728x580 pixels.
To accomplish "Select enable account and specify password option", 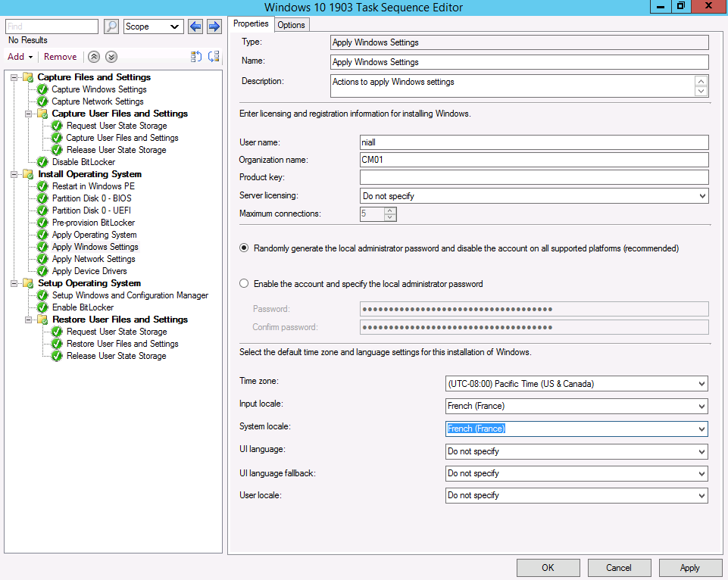I will click(244, 283).
